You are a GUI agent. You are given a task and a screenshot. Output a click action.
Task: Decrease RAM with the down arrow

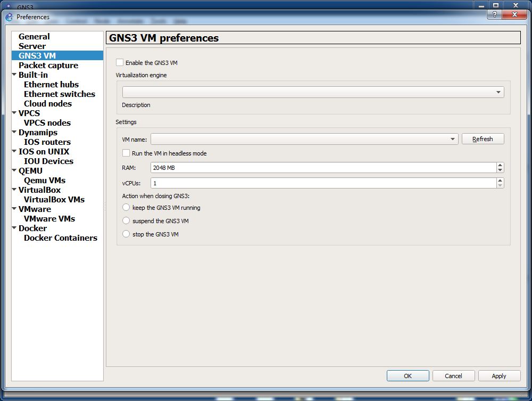(x=500, y=170)
